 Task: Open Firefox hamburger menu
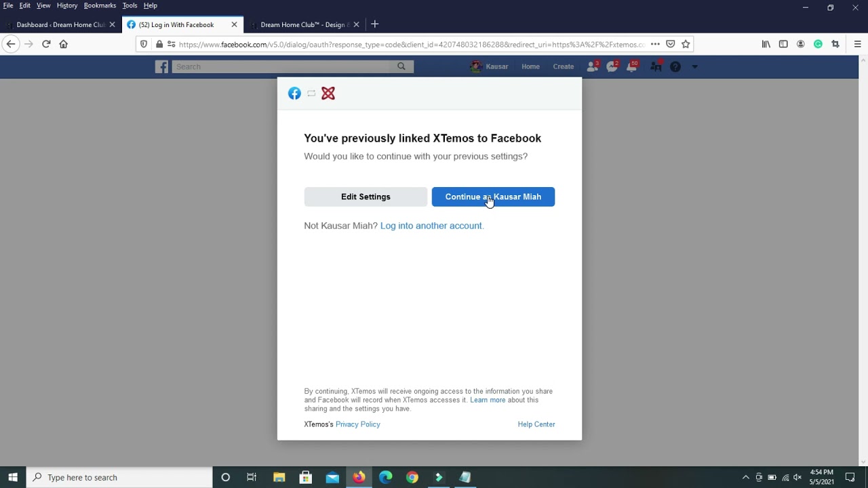click(858, 44)
